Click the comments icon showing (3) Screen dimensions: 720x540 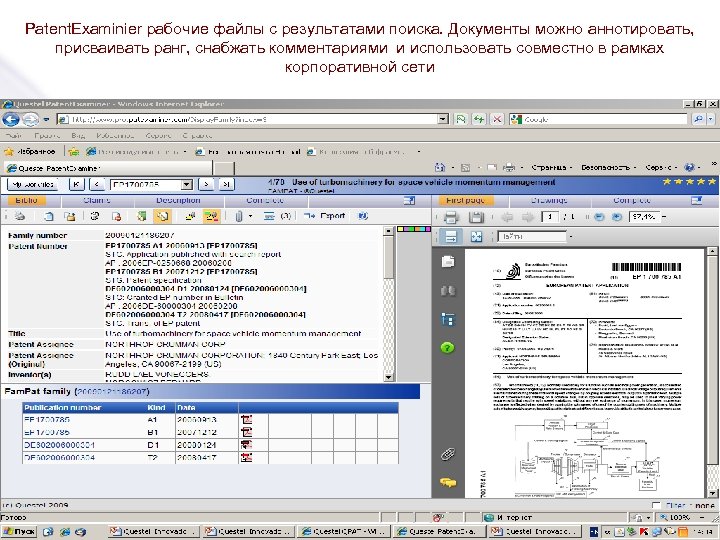pyautogui.click(x=277, y=216)
